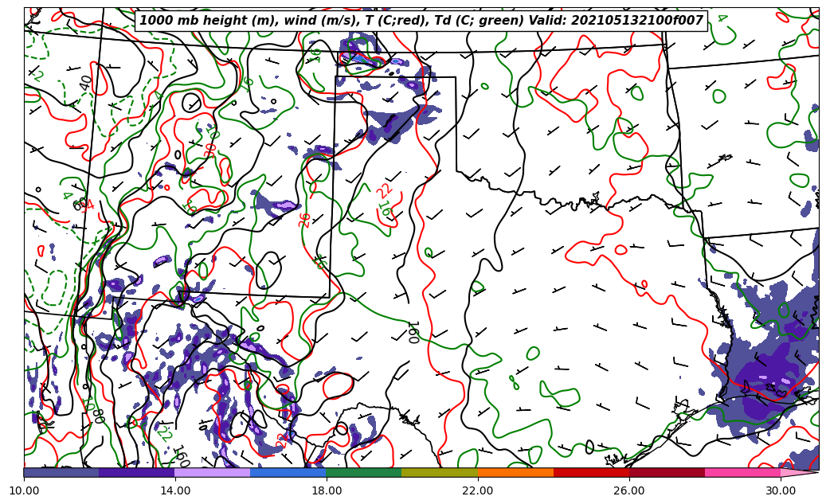
Task: Select the red 24–26 colorbar segment
Action: (592, 472)
